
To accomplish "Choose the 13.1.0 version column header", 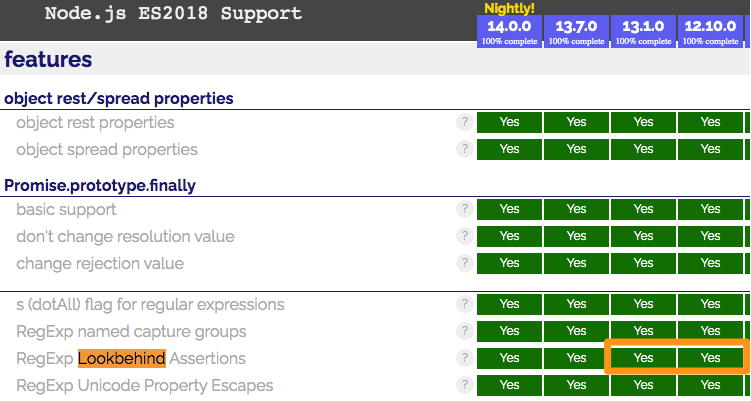I will click(643, 31).
